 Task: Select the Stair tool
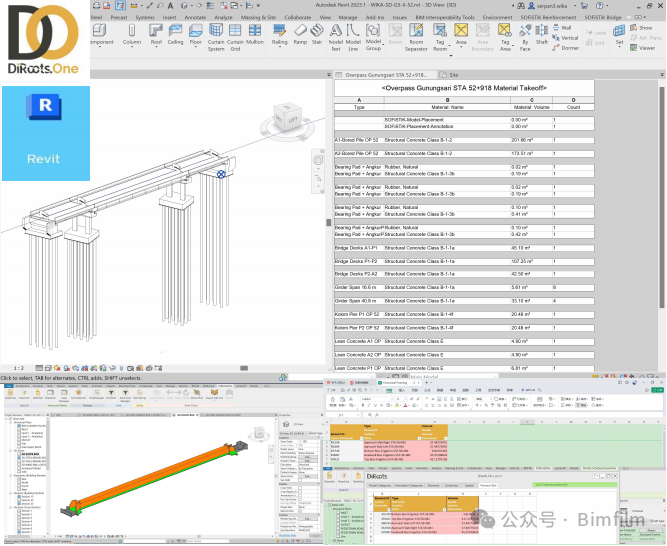click(317, 34)
